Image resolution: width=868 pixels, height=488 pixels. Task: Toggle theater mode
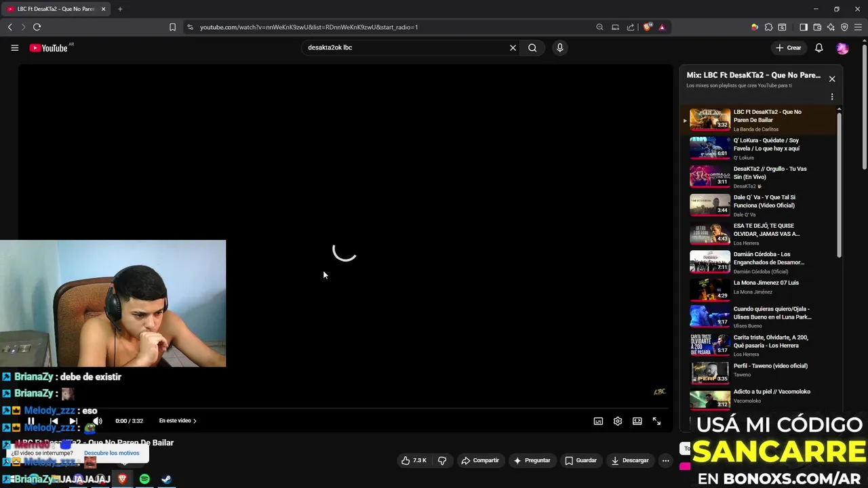coord(637,421)
